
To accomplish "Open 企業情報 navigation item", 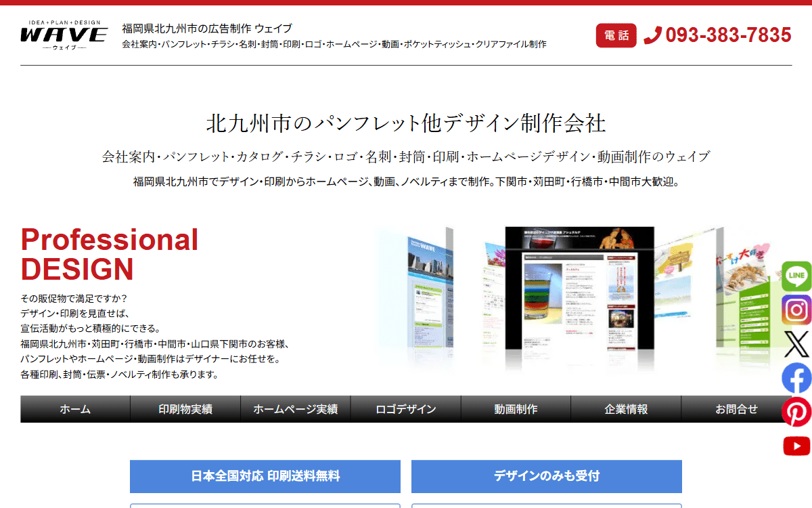I will pyautogui.click(x=626, y=409).
